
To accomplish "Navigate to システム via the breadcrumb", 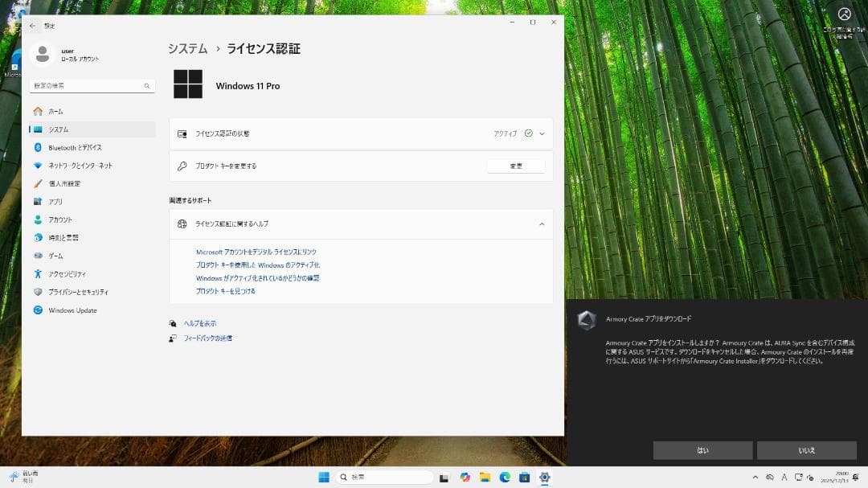I will coord(187,48).
